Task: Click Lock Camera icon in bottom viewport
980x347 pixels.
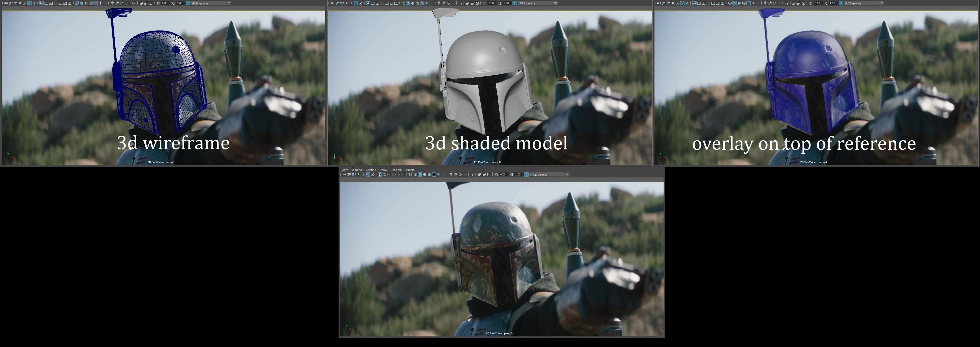Action: coord(349,174)
